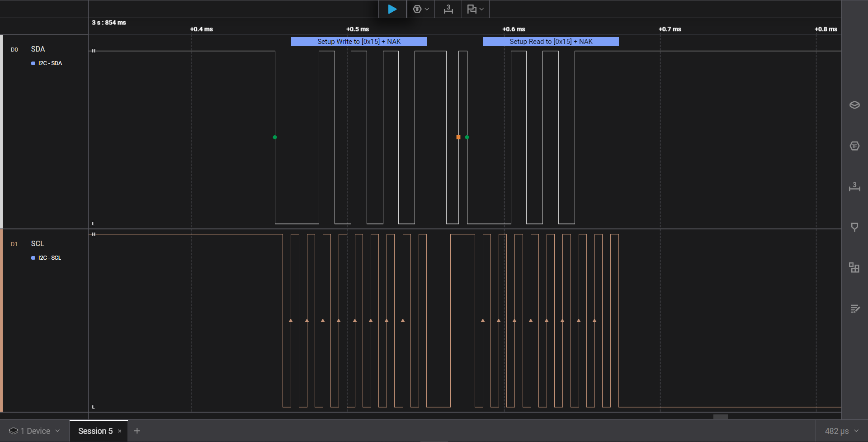Add a new session tab
The image size is (868, 442).
[137, 431]
